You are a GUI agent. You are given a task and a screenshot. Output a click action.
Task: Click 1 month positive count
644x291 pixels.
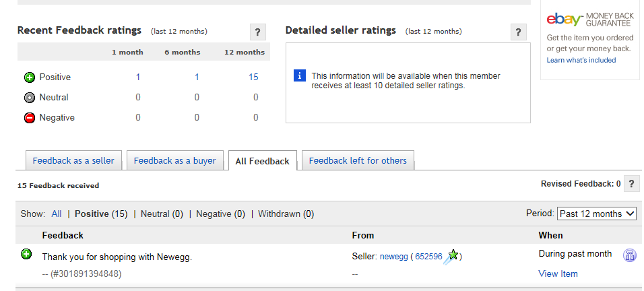138,77
